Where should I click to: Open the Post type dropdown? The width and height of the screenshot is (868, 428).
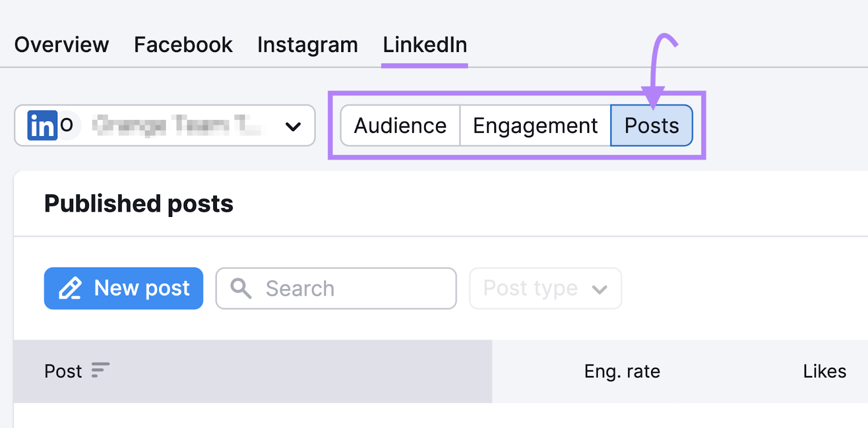click(x=544, y=289)
